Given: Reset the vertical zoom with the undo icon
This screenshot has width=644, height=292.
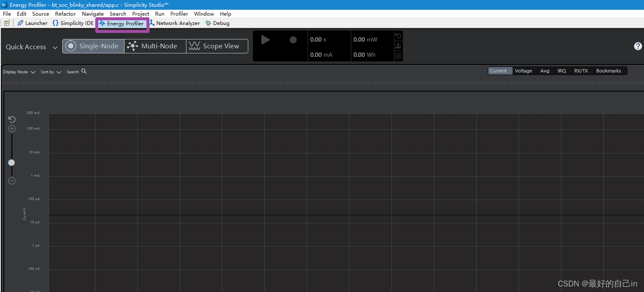Looking at the screenshot, I should [12, 120].
